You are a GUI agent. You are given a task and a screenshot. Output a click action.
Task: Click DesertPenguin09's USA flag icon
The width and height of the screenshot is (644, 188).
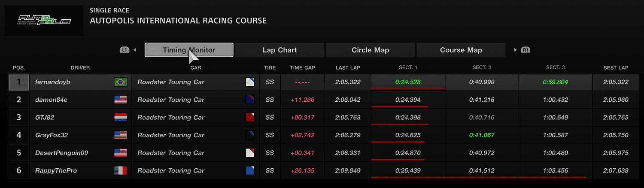click(121, 153)
